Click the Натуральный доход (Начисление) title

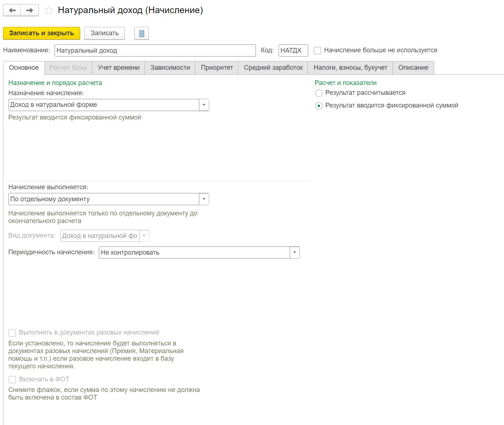(130, 10)
